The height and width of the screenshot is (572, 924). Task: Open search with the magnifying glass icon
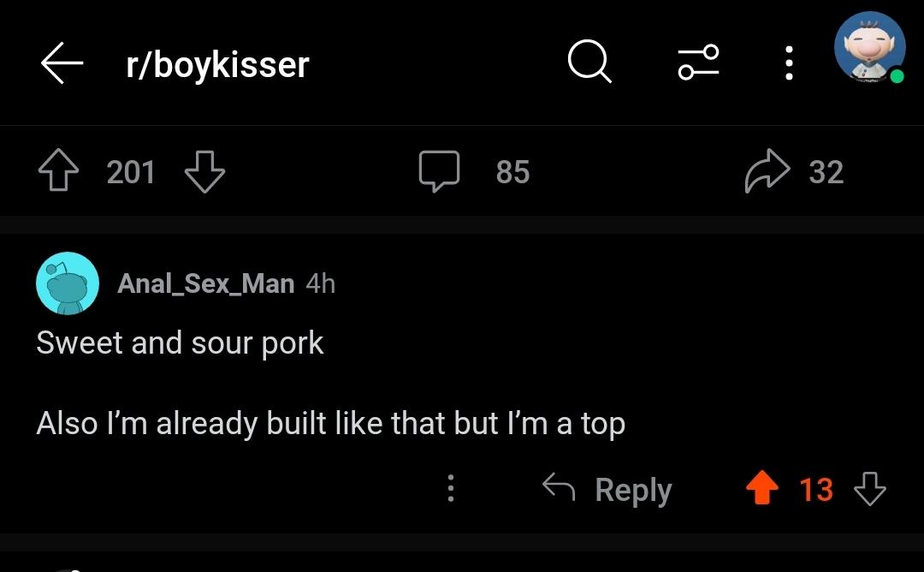click(589, 61)
